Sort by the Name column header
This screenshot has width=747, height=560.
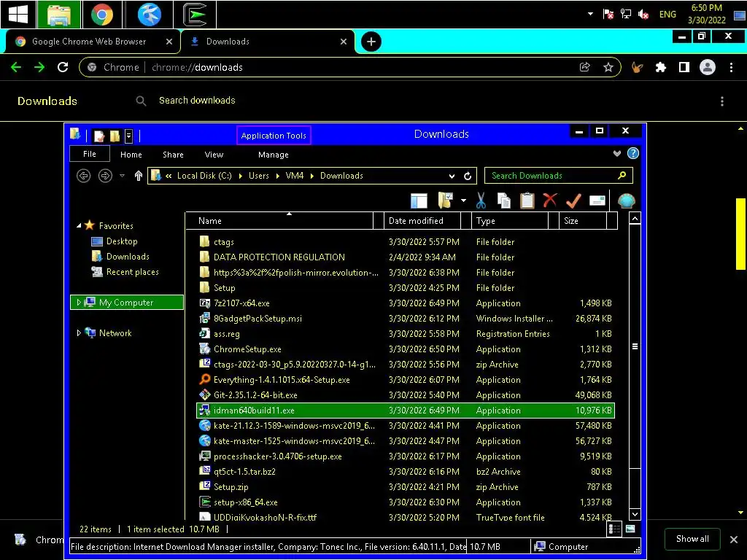coord(279,221)
